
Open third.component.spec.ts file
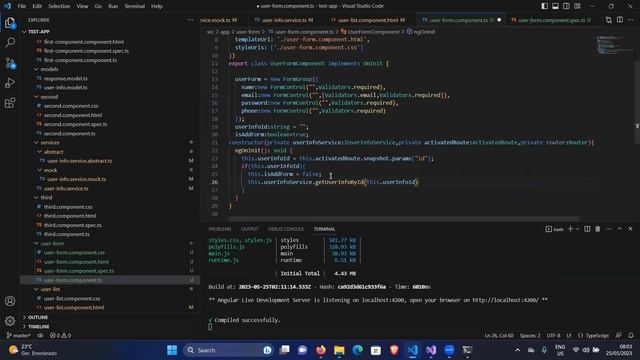tap(109, 225)
